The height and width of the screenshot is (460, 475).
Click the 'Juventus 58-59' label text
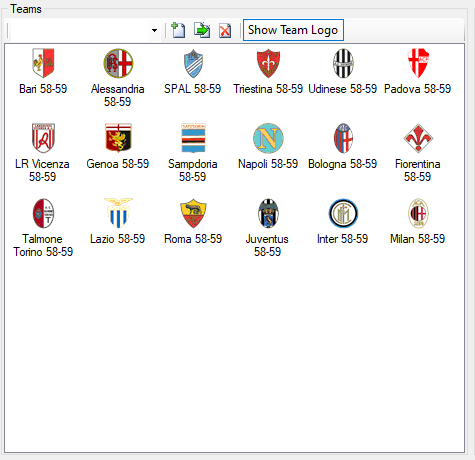tap(267, 245)
